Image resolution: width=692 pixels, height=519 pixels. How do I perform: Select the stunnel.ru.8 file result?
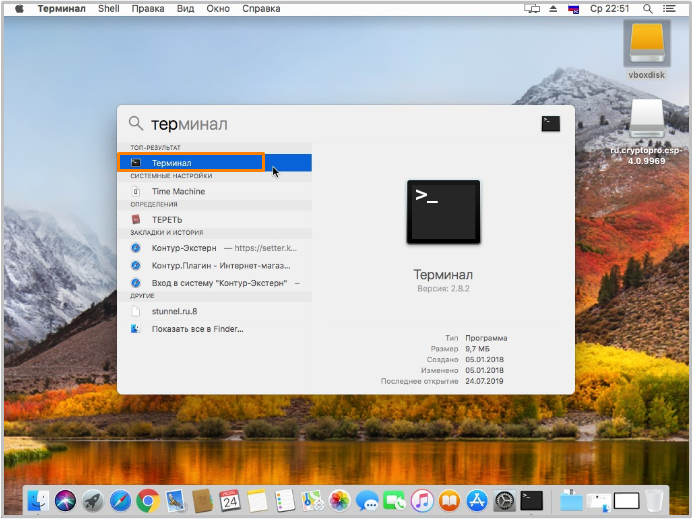214,311
